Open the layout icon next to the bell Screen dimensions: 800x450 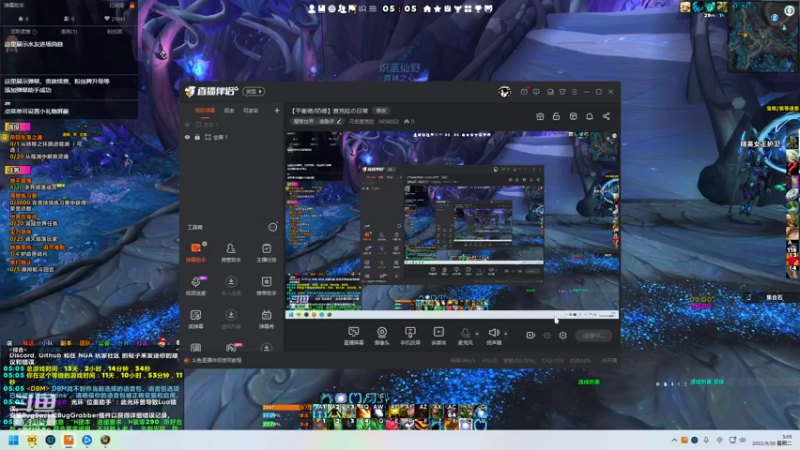573,116
